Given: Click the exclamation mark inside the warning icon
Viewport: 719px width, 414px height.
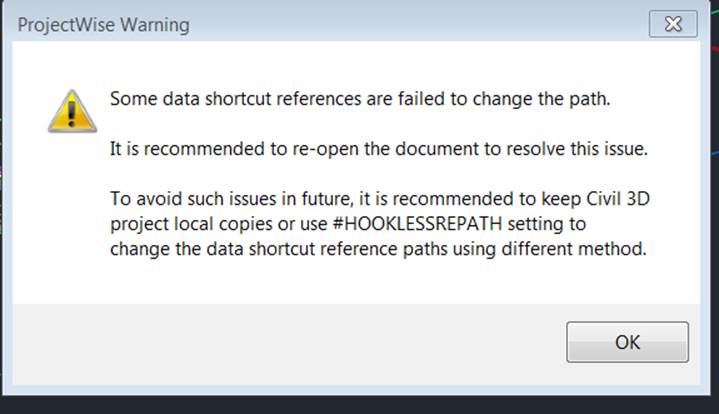Looking at the screenshot, I should 72,114.
